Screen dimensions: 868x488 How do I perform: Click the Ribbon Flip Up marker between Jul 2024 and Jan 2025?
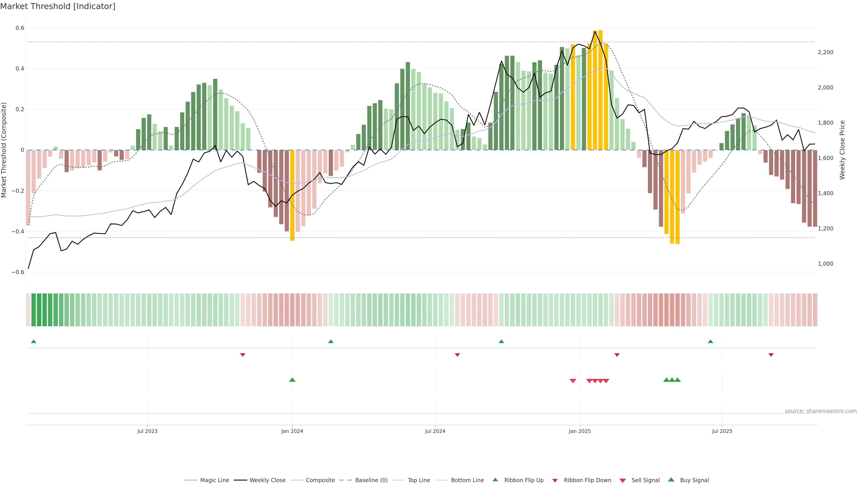coord(501,342)
